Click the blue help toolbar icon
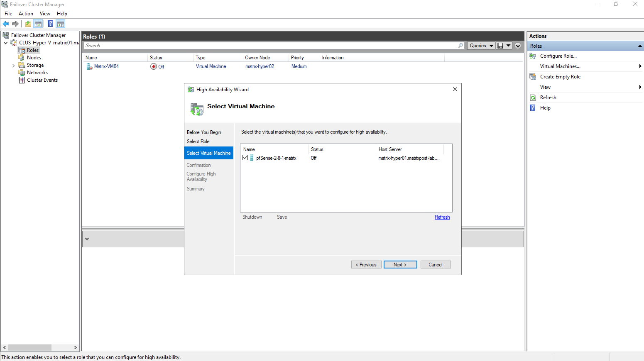Image resolution: width=644 pixels, height=361 pixels. click(x=50, y=24)
